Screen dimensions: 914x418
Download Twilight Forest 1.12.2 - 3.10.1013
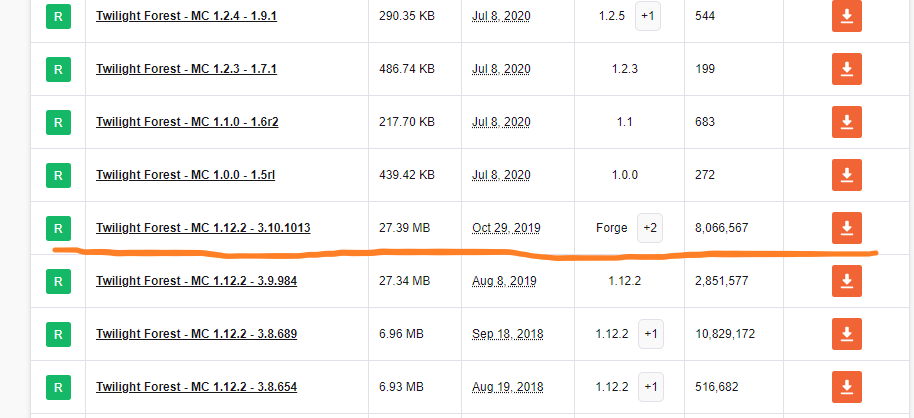click(846, 228)
